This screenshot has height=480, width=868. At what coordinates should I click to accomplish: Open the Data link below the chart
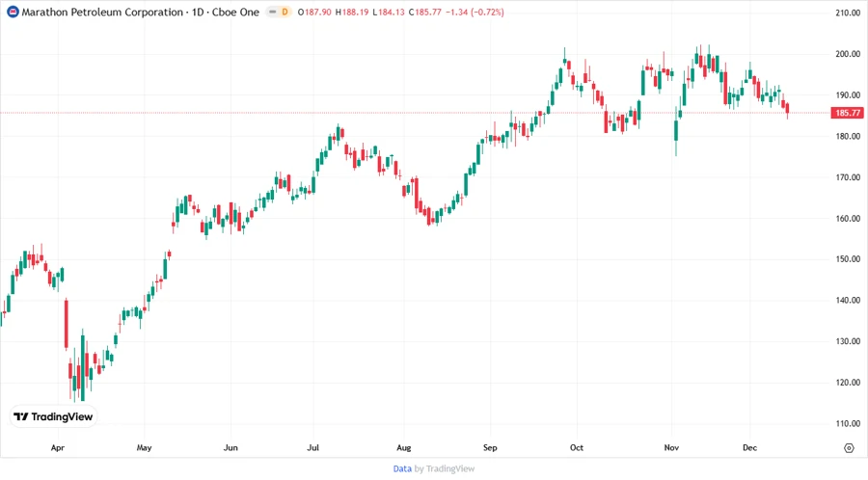pyautogui.click(x=402, y=469)
